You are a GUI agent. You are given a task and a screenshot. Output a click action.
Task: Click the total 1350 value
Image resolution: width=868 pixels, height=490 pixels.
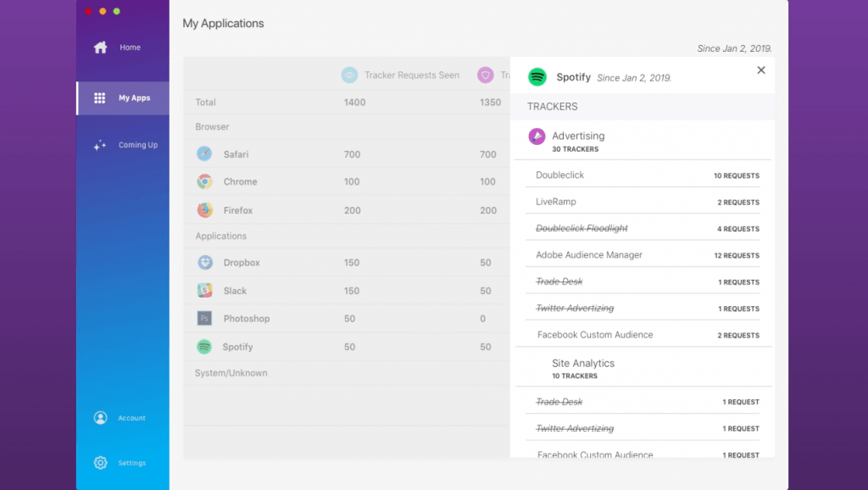[x=491, y=102]
